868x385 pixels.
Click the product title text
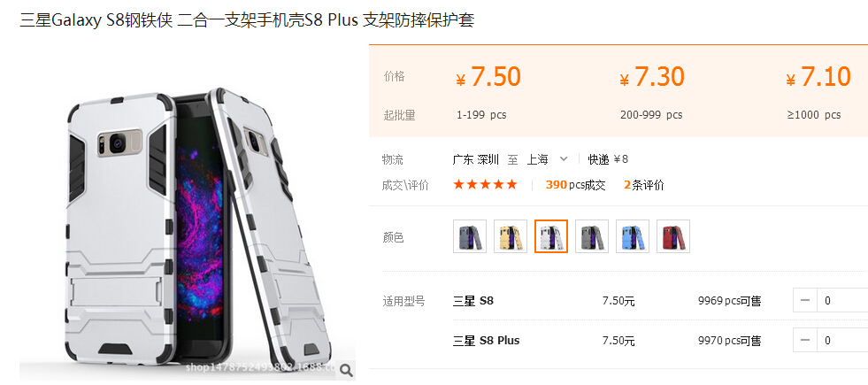point(247,20)
